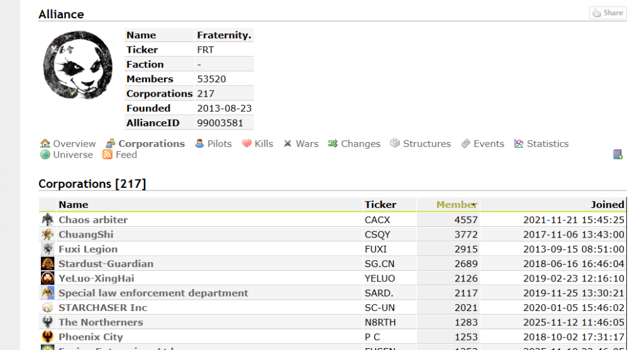Click the export icon right of tabs

[x=618, y=155]
